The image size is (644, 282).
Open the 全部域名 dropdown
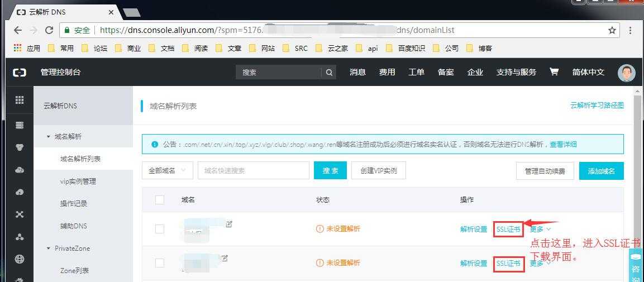point(167,170)
